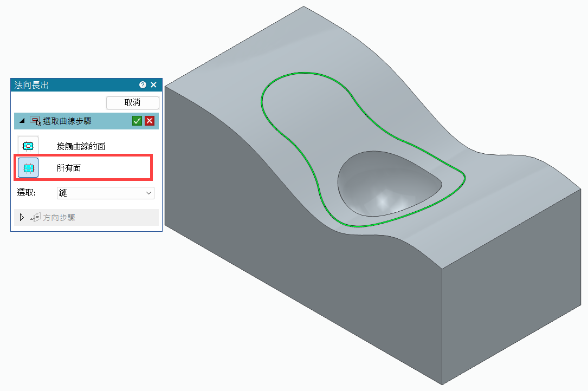Open the 選取 dropdown showing 鏈

[105, 193]
